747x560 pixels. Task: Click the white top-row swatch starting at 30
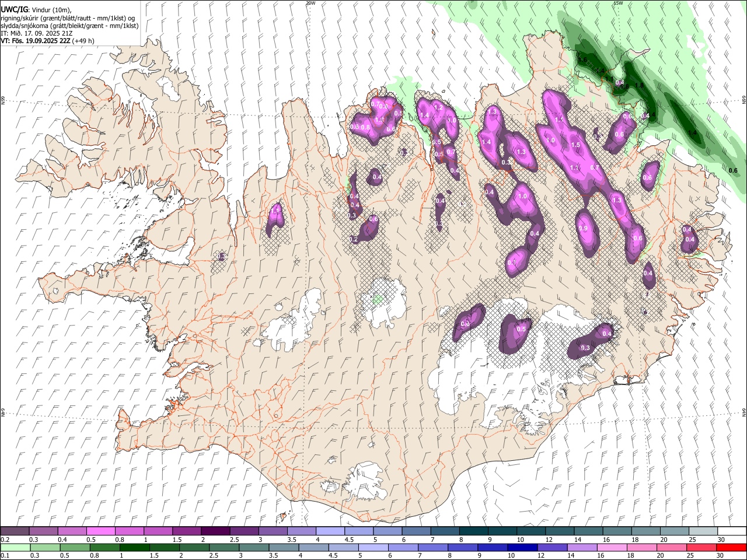coord(732,531)
